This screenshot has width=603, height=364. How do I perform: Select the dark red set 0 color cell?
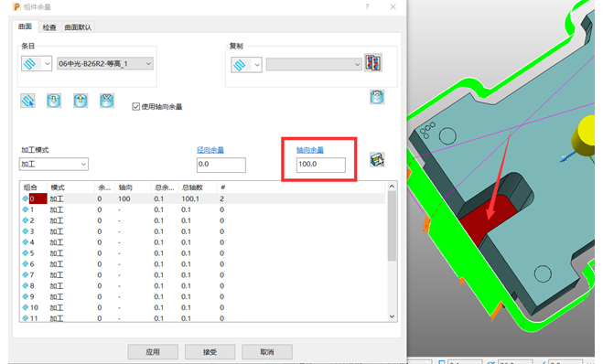[x=38, y=198]
